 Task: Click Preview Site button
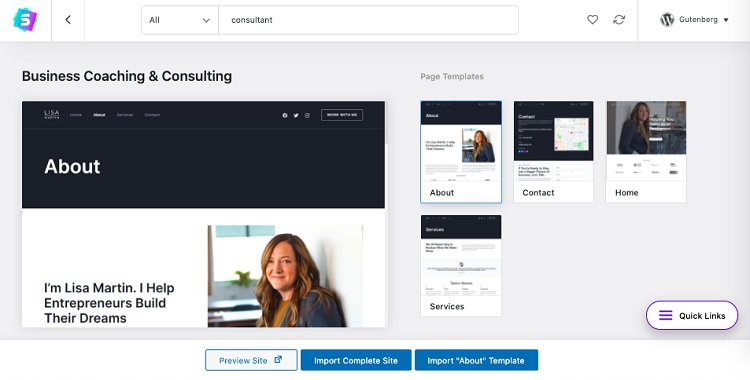(251, 360)
